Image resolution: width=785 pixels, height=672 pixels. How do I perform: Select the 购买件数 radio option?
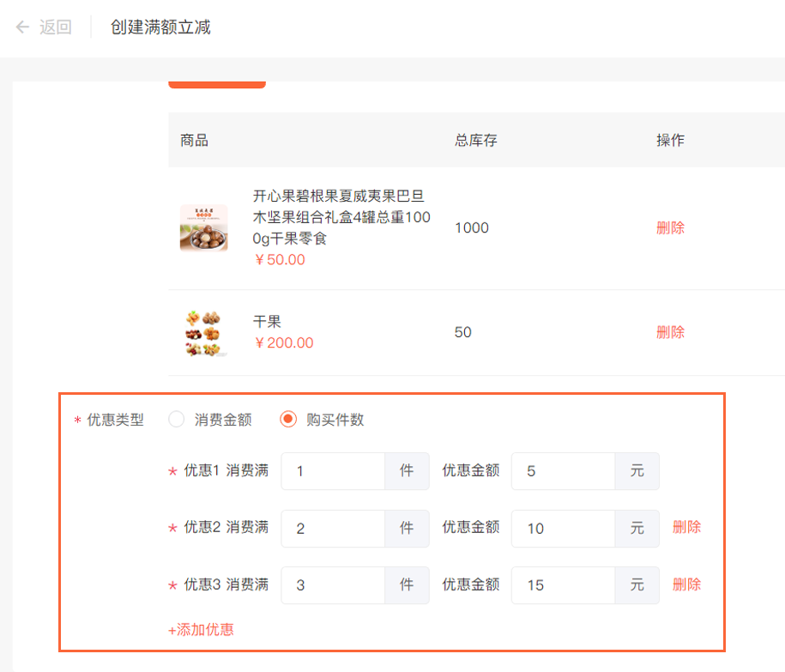288,419
